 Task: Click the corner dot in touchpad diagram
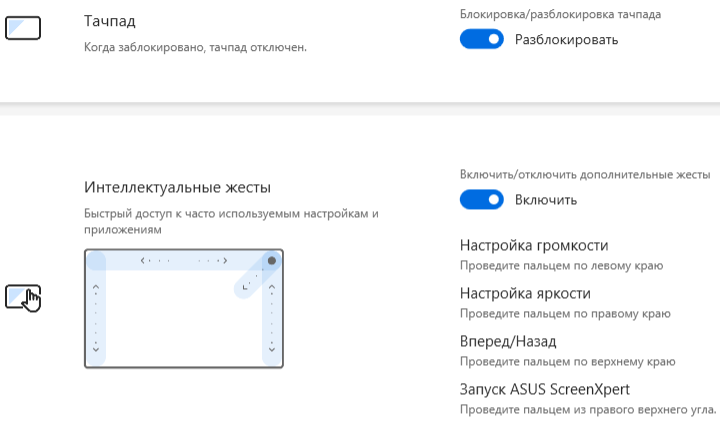pyautogui.click(x=271, y=261)
